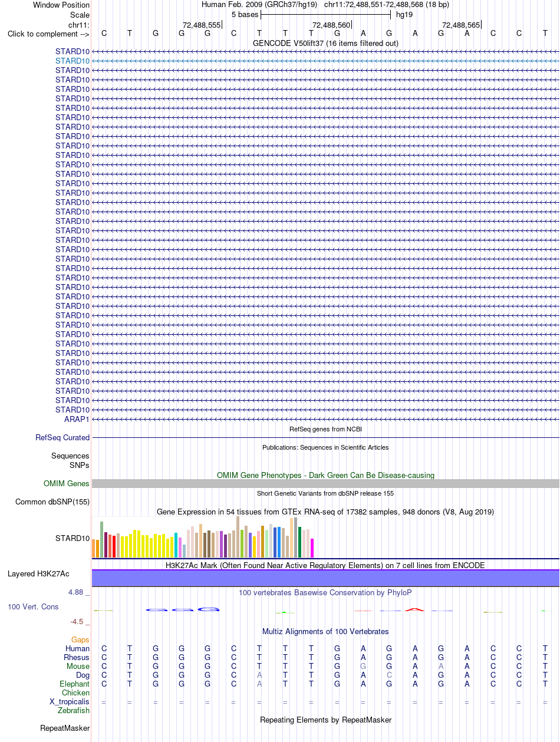Click the Human species label
This screenshot has width=560, height=742.
click(78, 649)
